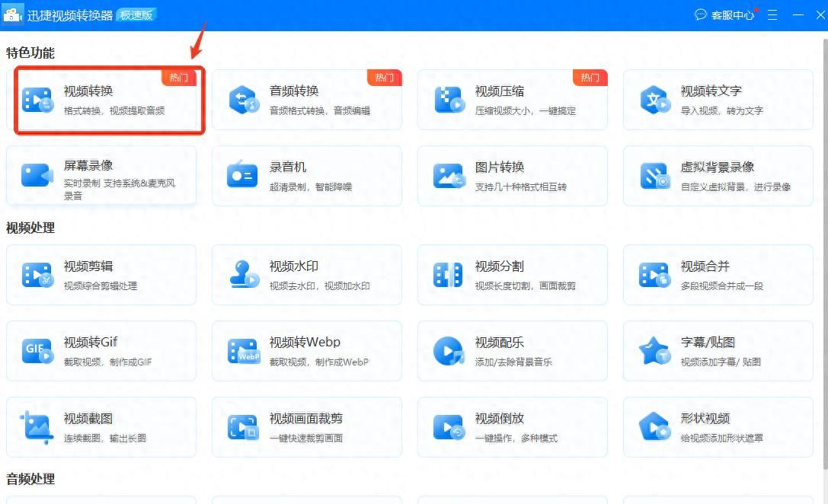This screenshot has height=504, width=828.
Task: Click 超清录制，智能降噪 description
Action: pyautogui.click(x=311, y=187)
